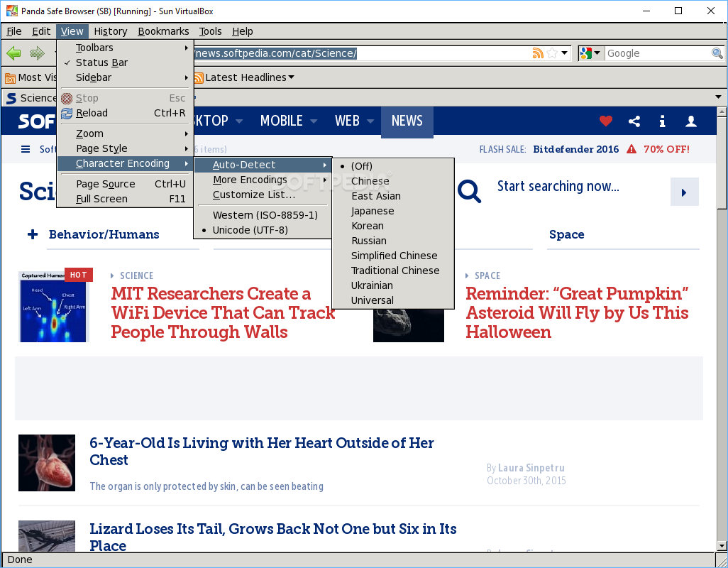Click the large magnifier search icon on page
This screenshot has width=728, height=568.
point(469,191)
